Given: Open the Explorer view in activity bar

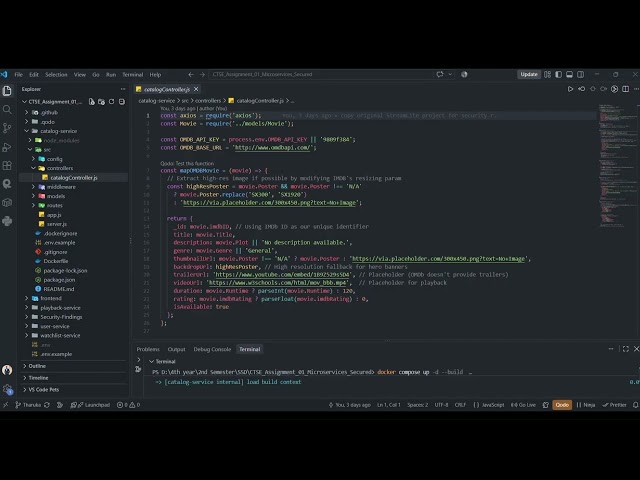Looking at the screenshot, I should [x=7, y=91].
